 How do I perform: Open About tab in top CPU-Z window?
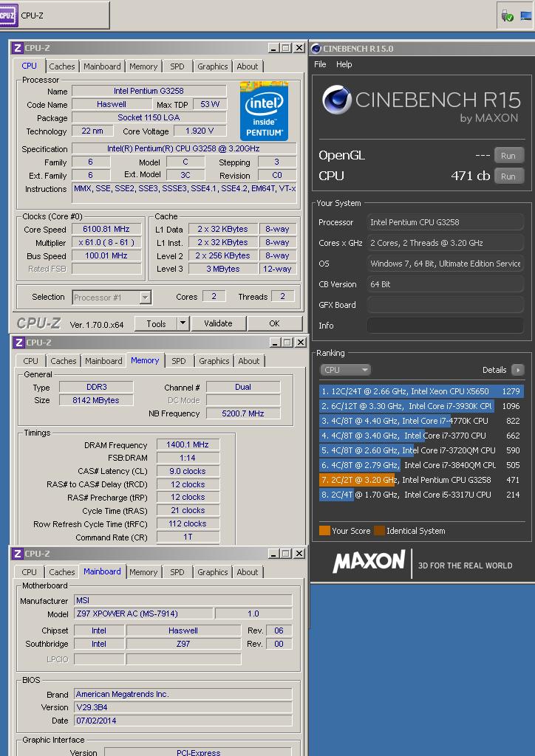click(248, 66)
